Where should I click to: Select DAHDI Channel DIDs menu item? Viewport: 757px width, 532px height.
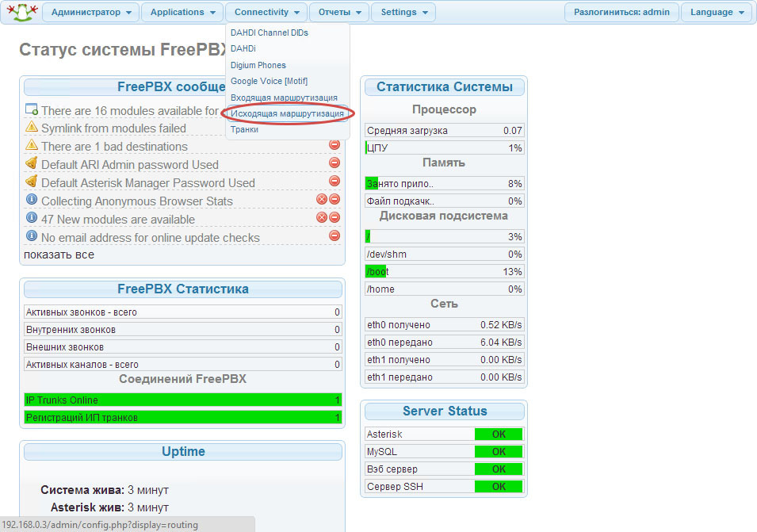click(x=270, y=33)
